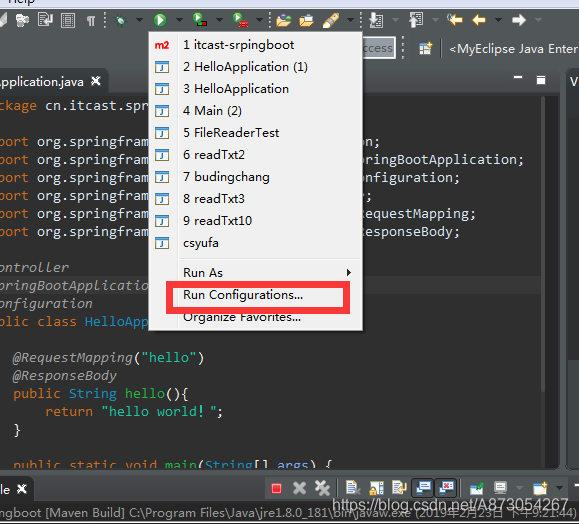The image size is (579, 524).
Task: Select csyufa run entry
Action: pos(255,243)
